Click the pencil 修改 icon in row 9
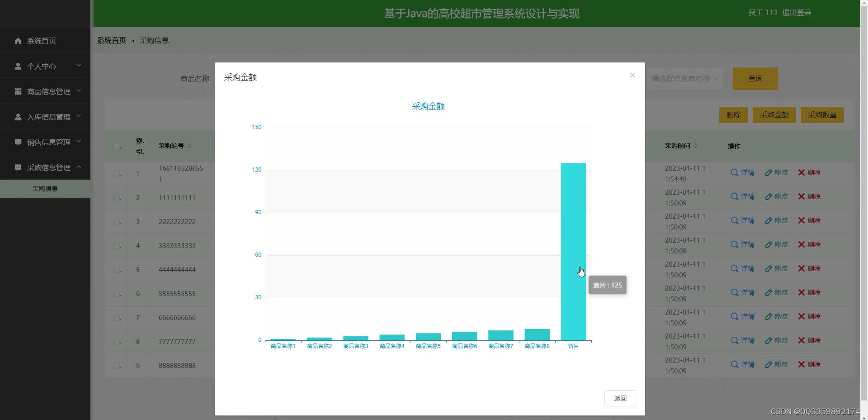 click(x=769, y=364)
